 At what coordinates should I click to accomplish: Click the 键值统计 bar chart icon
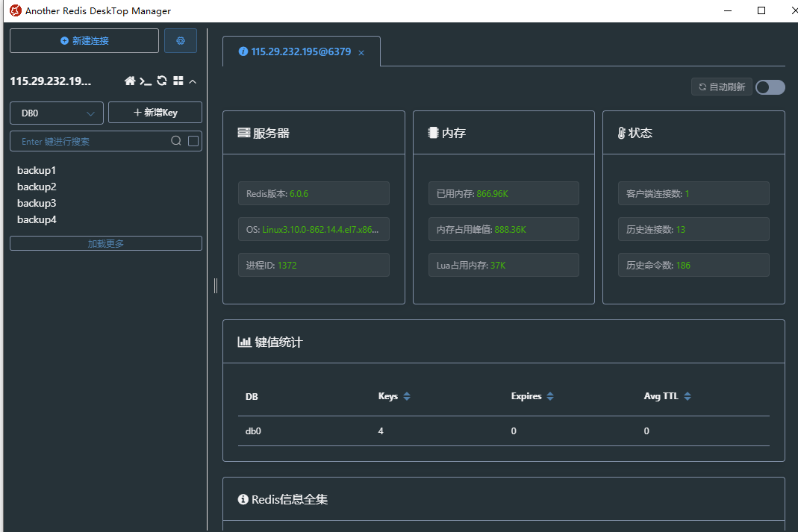click(244, 342)
